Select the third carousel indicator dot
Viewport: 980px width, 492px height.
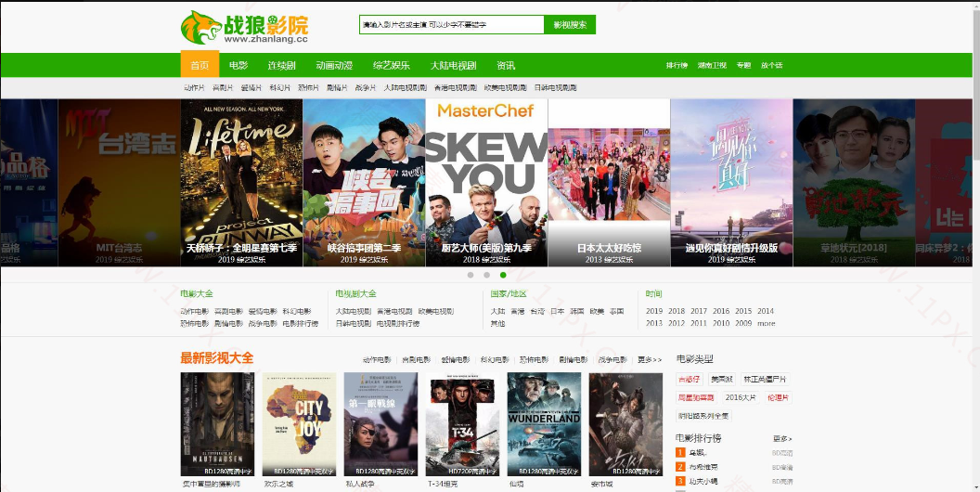[503, 275]
